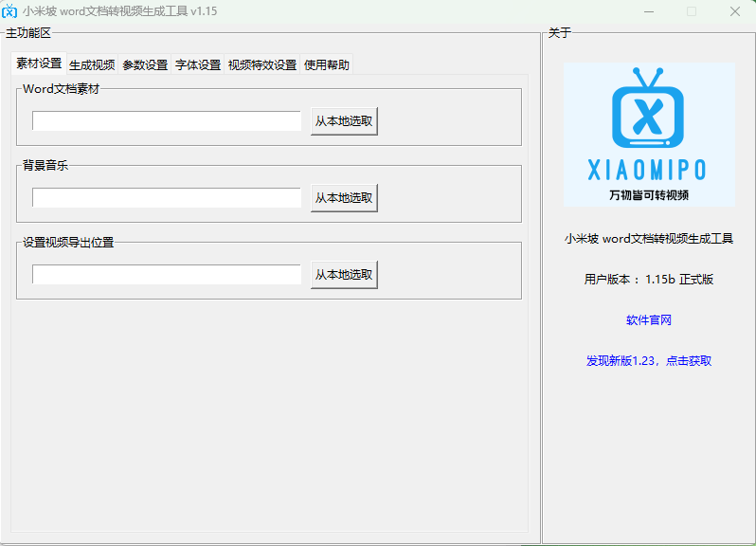The image size is (756, 546).
Task: Click the app icon in the title bar
Action: (x=9, y=11)
